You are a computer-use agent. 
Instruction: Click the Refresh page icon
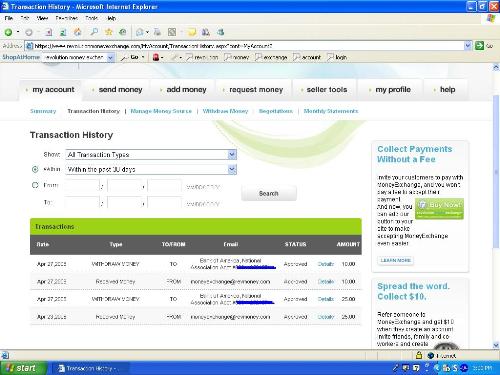(63, 32)
